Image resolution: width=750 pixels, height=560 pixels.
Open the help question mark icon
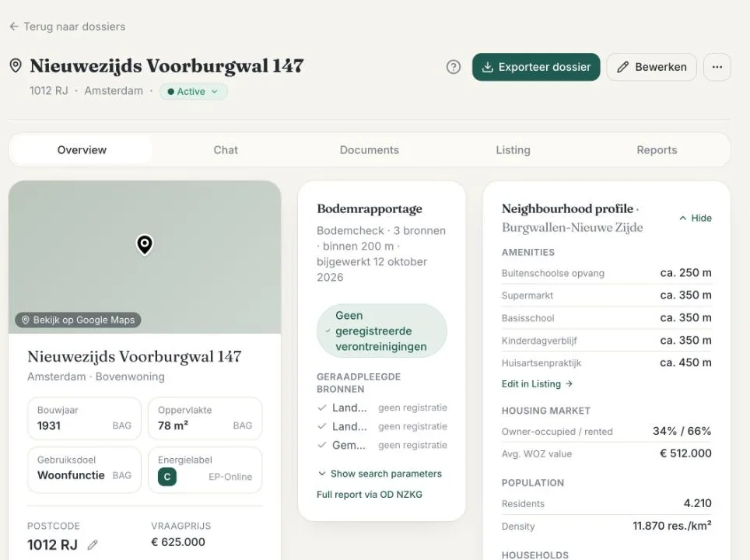(x=453, y=67)
